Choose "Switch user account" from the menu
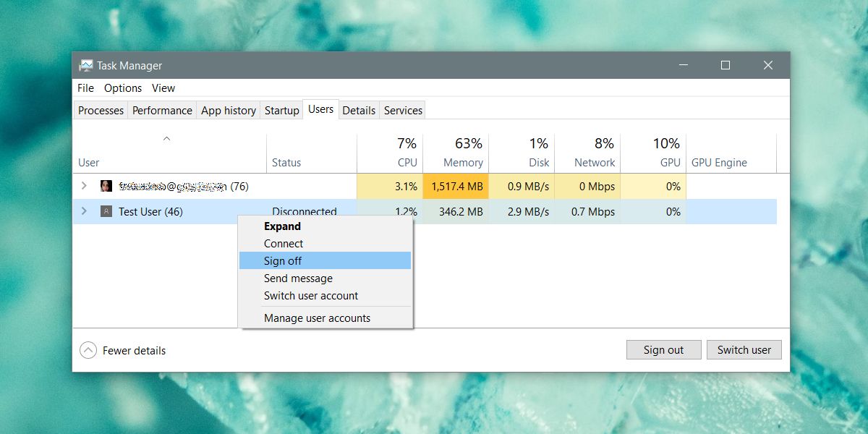The width and height of the screenshot is (868, 434). (310, 296)
